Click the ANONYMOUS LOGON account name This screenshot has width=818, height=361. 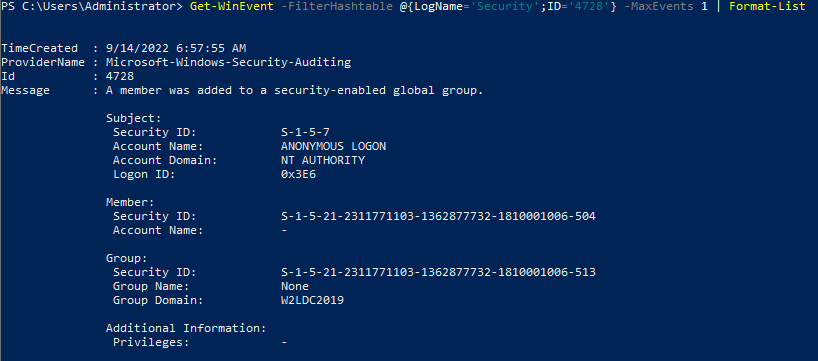click(x=333, y=147)
